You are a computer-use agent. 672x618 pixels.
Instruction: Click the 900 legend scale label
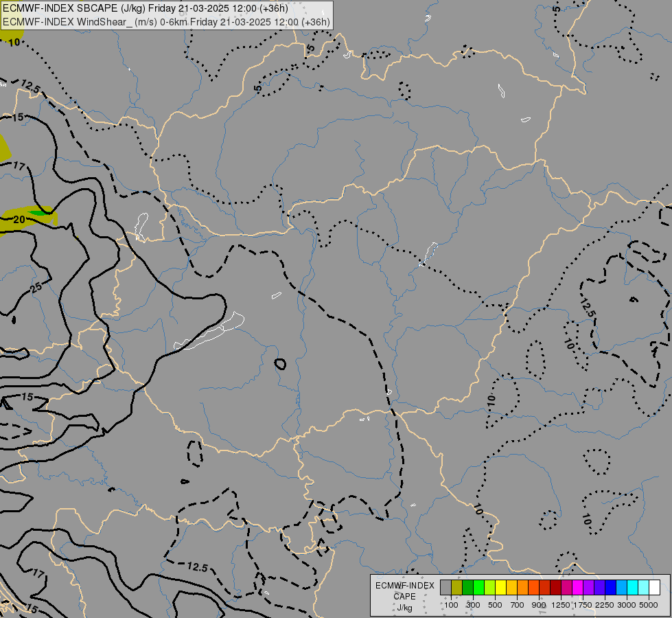pos(539,605)
